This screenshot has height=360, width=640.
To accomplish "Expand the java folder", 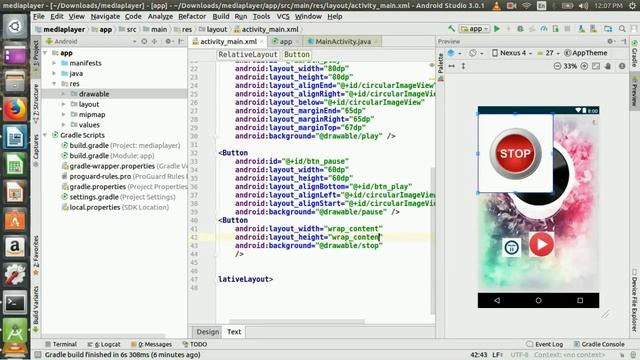I will pyautogui.click(x=54, y=73).
